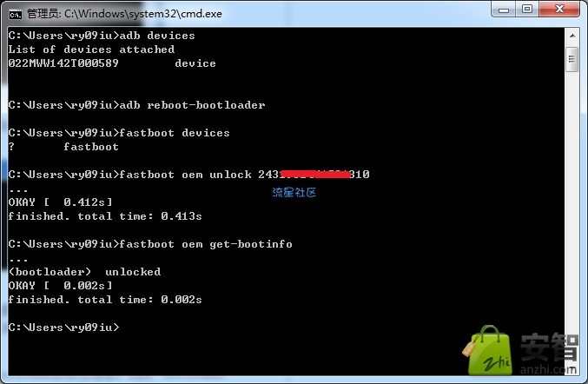Maximize the cmd.exe window
The image size is (588, 384).
tap(527, 9)
